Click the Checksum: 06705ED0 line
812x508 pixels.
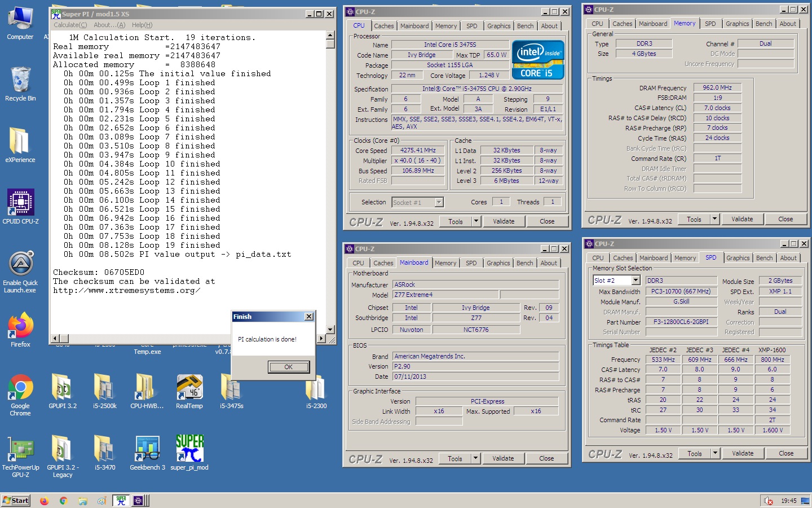click(99, 272)
